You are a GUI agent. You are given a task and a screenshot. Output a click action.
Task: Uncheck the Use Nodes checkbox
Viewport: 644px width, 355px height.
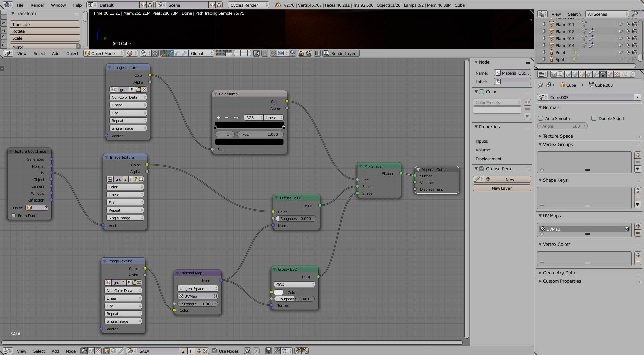[x=214, y=351]
